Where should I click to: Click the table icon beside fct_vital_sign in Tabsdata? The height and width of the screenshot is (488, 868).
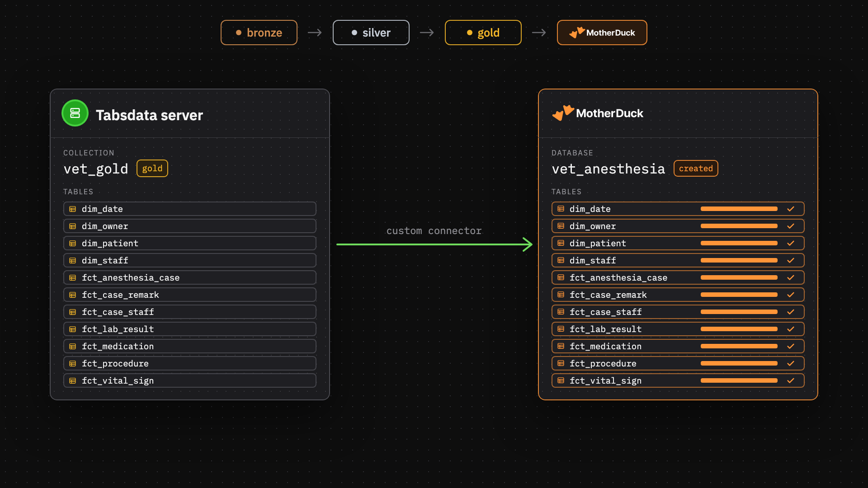coord(72,381)
